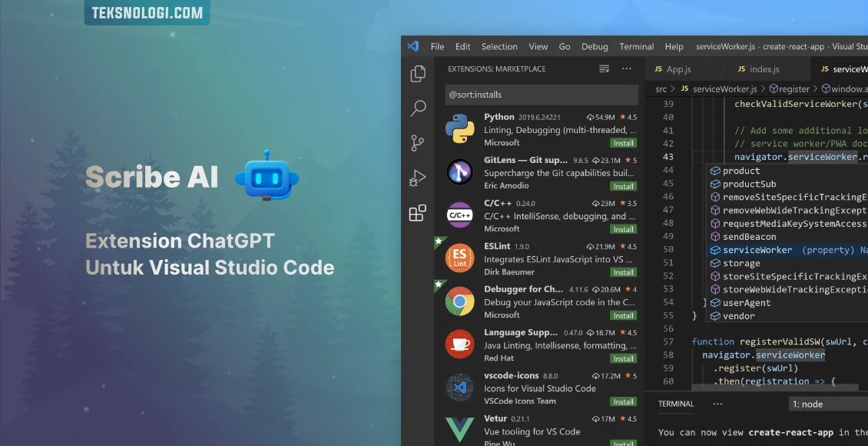This screenshot has height=446, width=868.
Task: Click line number 57 in the gutter
Action: [x=668, y=342]
